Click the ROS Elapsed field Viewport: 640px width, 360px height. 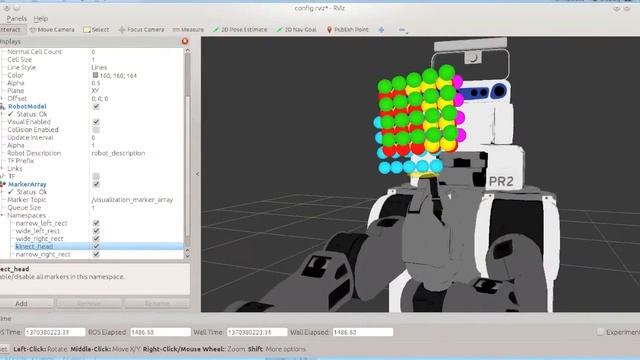[160, 332]
